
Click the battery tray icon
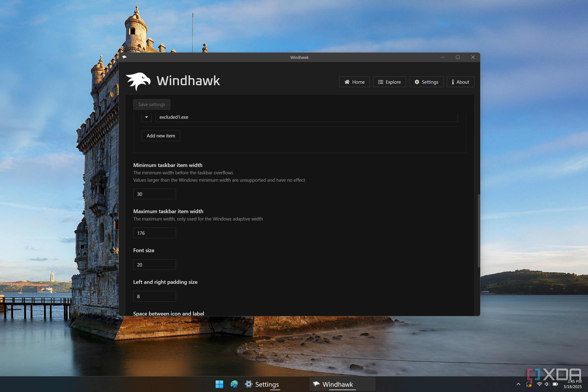[x=555, y=384]
